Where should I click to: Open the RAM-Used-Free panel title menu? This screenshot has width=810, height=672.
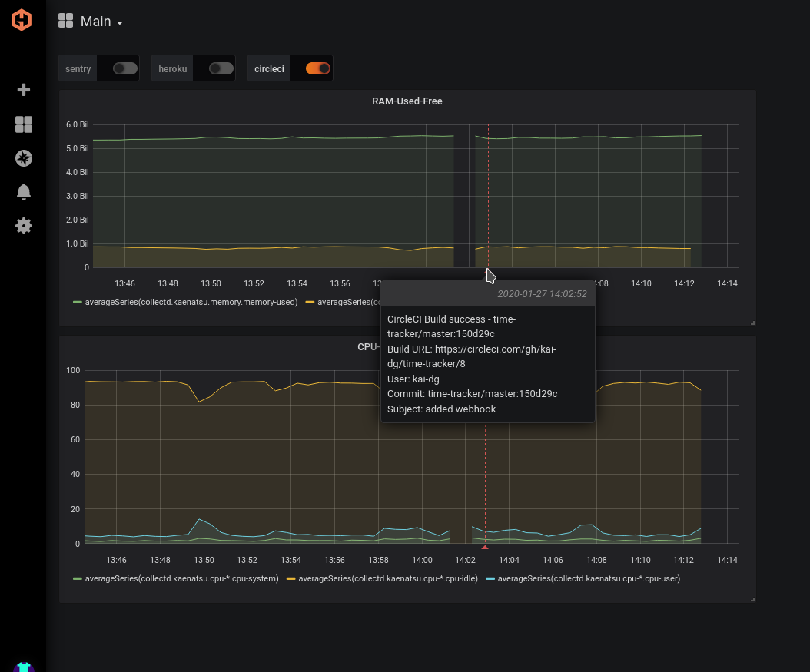(x=407, y=101)
